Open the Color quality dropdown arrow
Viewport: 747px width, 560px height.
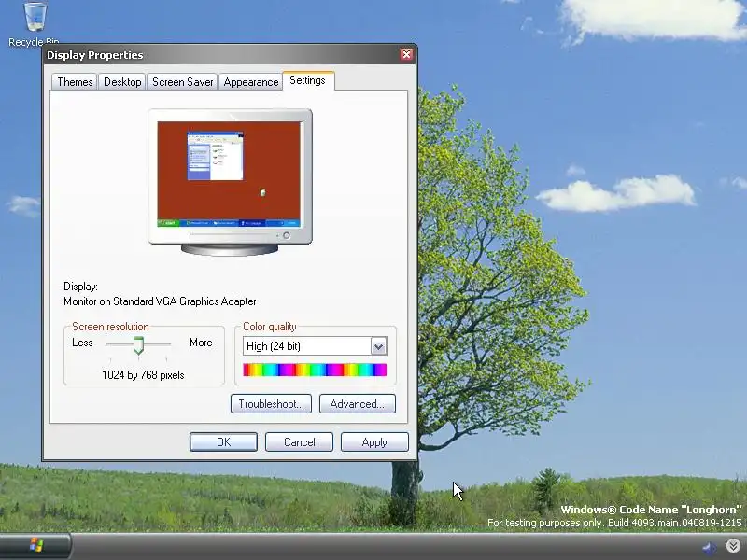click(379, 346)
